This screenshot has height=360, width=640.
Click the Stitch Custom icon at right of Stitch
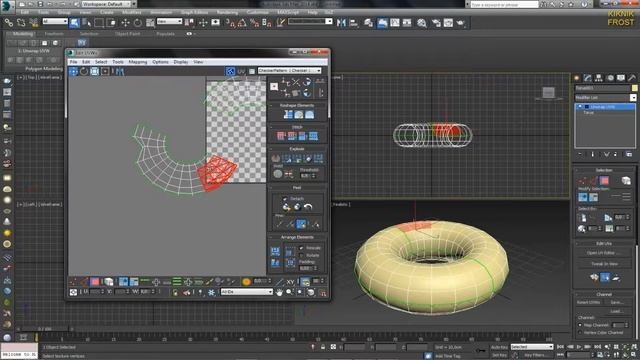coord(313,136)
